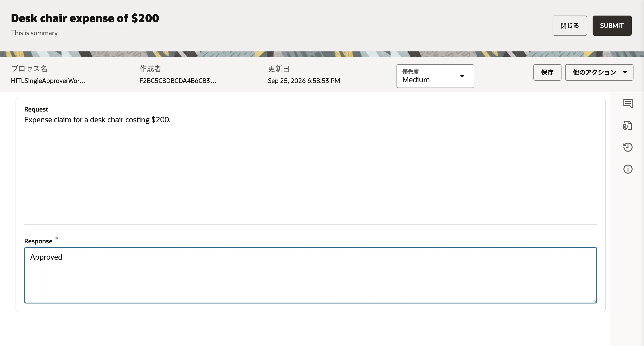The height and width of the screenshot is (346, 644).
Task: Click the 保存 (save) button
Action: point(547,72)
